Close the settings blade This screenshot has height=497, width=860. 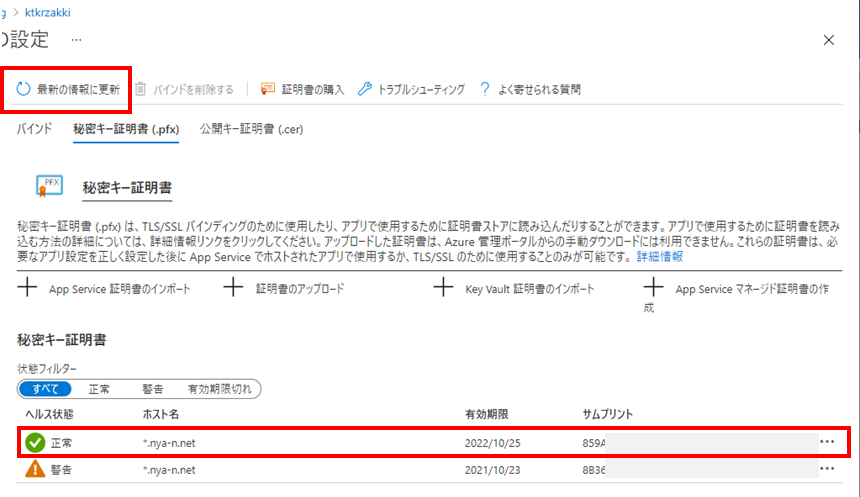click(x=829, y=40)
